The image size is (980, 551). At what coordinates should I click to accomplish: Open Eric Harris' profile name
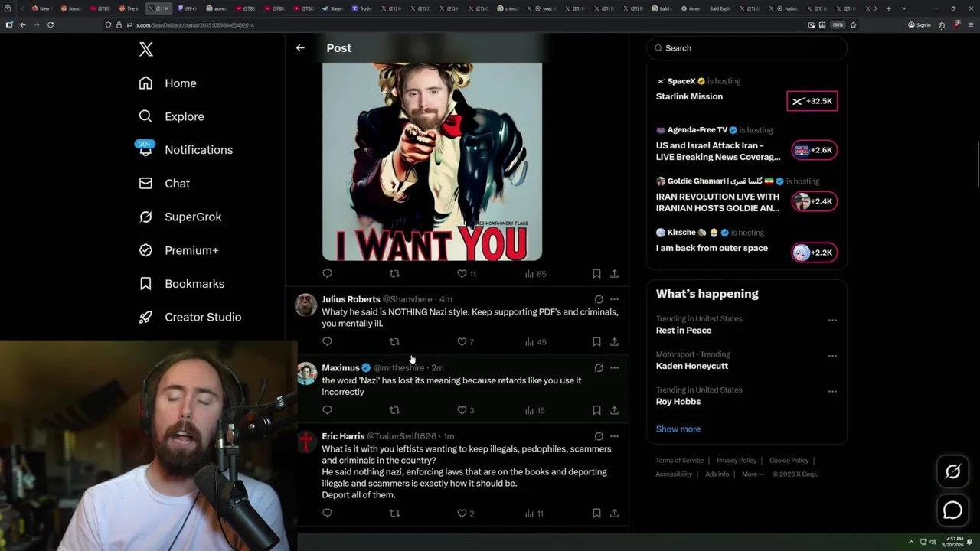(343, 436)
